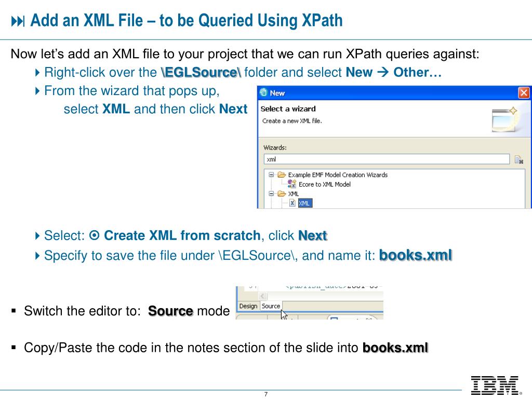Close the New wizard dialog
This screenshot has height=399, width=532.
[x=524, y=92]
